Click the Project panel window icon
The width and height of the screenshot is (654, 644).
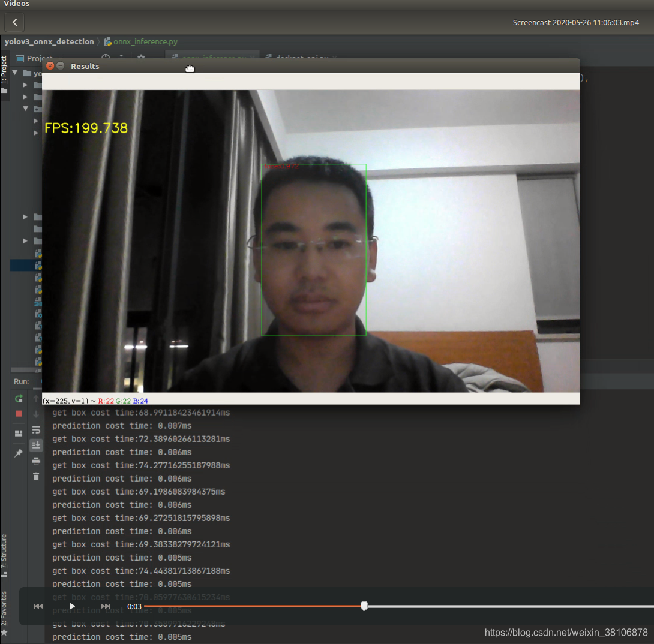[x=20, y=58]
